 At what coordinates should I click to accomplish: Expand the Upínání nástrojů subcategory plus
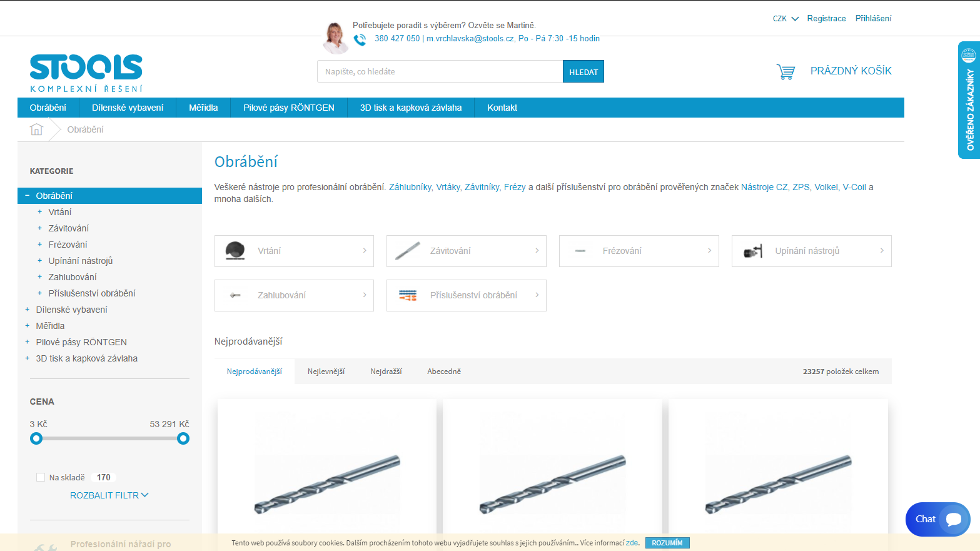39,261
